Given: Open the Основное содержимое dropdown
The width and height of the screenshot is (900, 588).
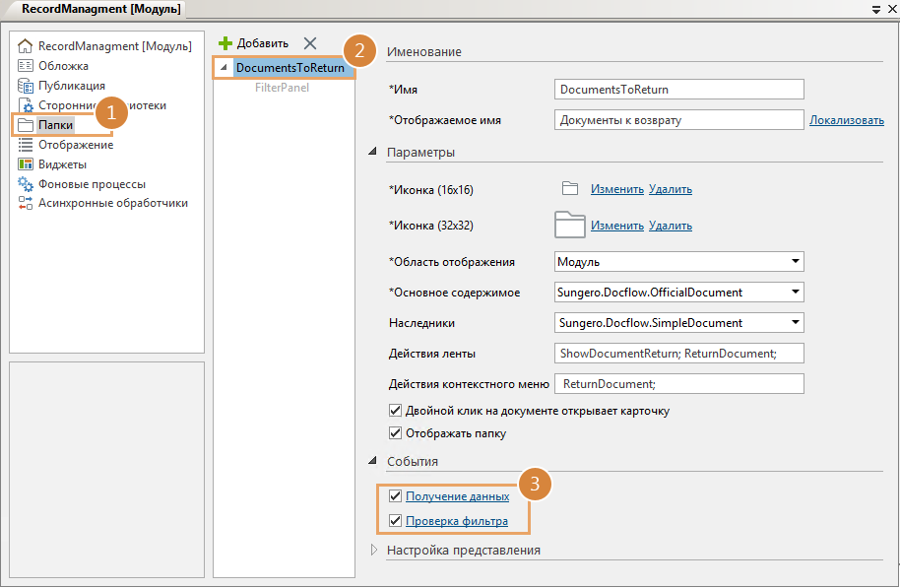Looking at the screenshot, I should pos(794,293).
